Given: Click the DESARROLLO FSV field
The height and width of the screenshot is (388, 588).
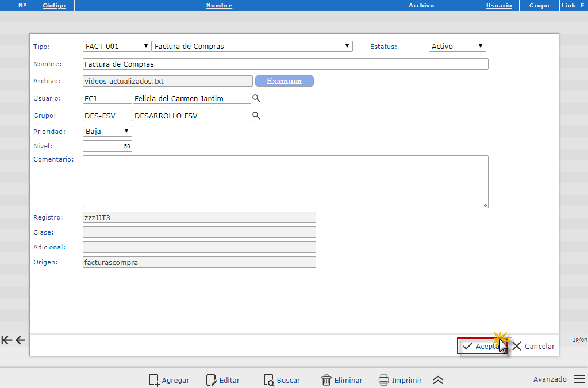Looking at the screenshot, I should coord(191,116).
